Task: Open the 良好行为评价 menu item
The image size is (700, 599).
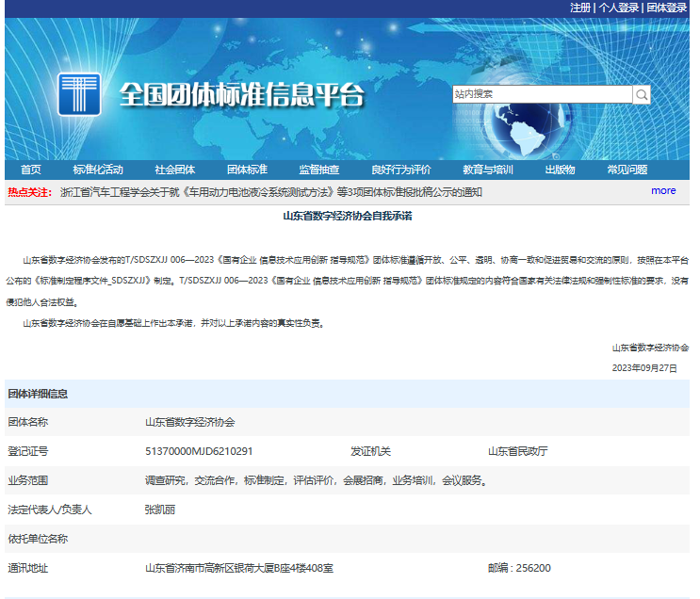Action: coord(401,170)
